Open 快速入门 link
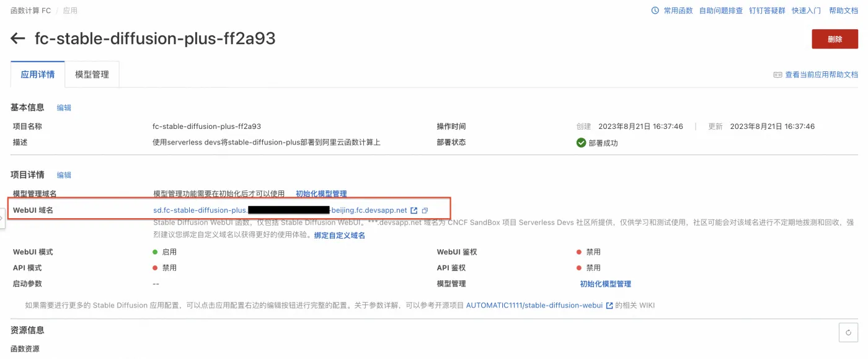Image resolution: width=868 pixels, height=359 pixels. (x=807, y=11)
